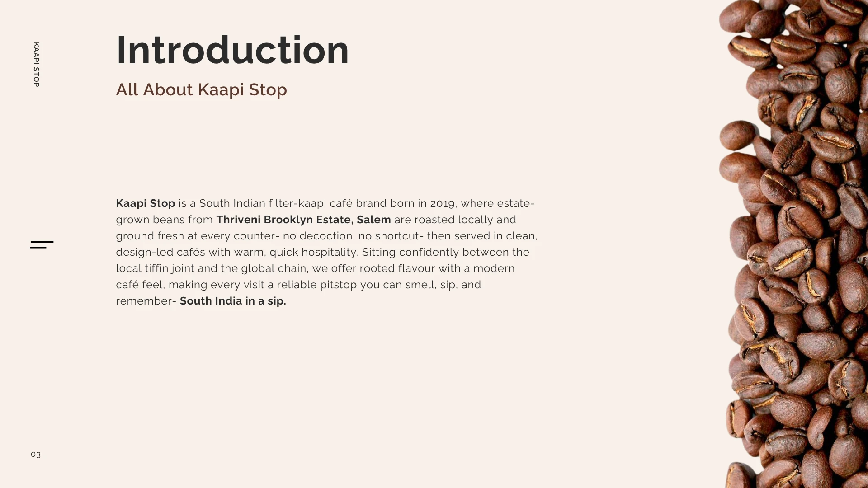Click the double-line menu icon on the left
The width and height of the screenshot is (868, 488).
tap(42, 244)
